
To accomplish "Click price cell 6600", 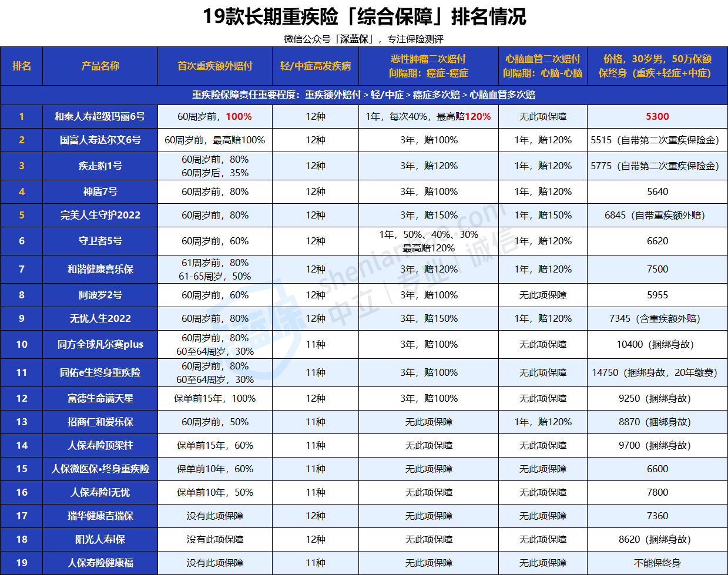I will (657, 469).
